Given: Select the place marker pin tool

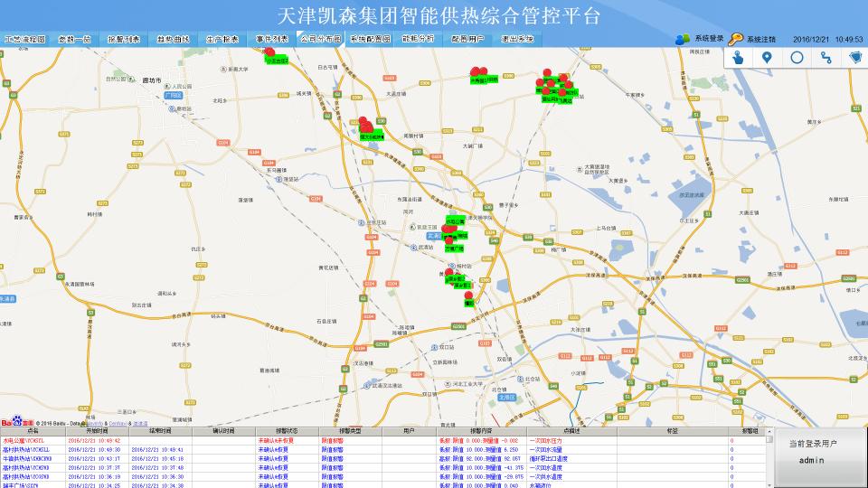Looking at the screenshot, I should click(768, 58).
